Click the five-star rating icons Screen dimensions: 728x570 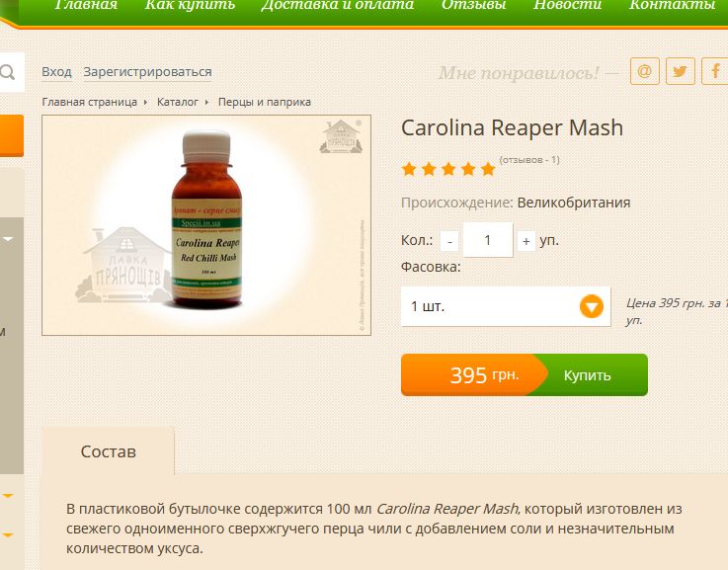pyautogui.click(x=448, y=169)
